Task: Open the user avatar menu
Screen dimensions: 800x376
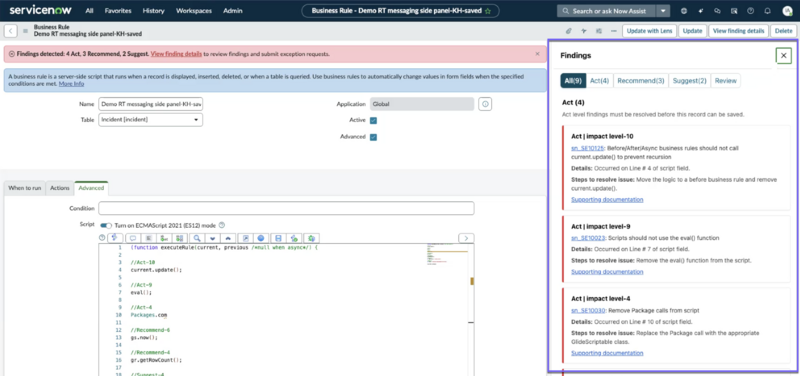Action: click(787, 11)
